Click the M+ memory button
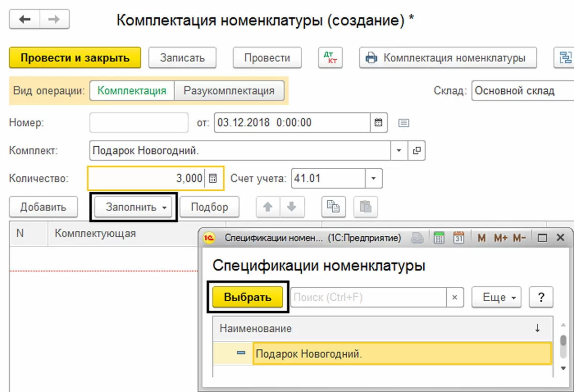The image size is (574, 392). (x=500, y=238)
